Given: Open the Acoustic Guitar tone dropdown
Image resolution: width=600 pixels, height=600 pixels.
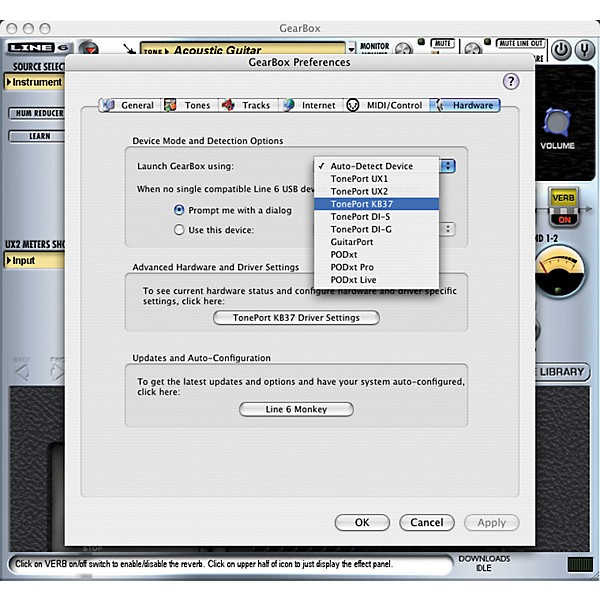Looking at the screenshot, I should [x=245, y=49].
